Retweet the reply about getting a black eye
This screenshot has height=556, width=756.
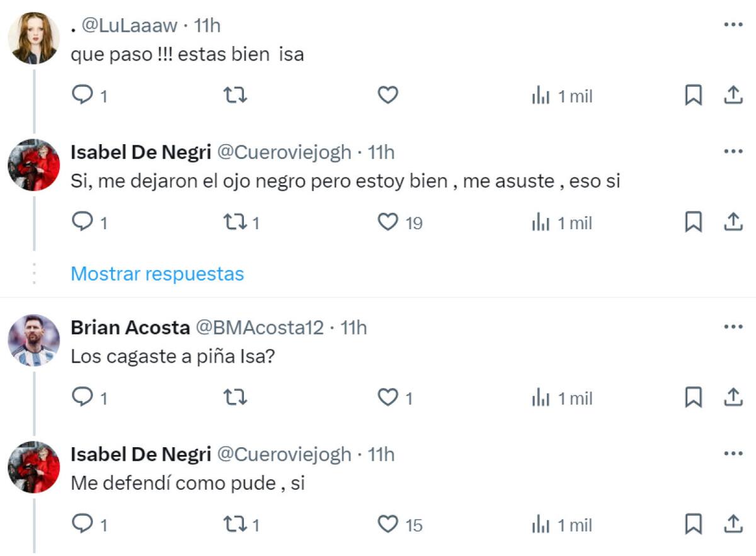pos(234,222)
